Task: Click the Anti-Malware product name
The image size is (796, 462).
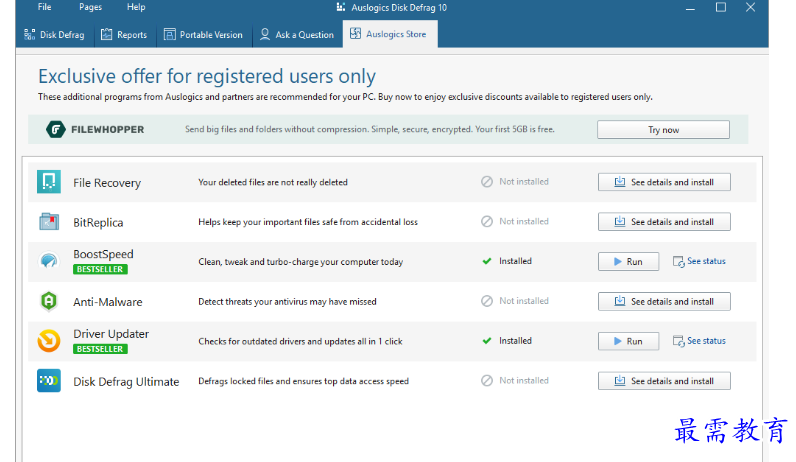Action: click(108, 302)
